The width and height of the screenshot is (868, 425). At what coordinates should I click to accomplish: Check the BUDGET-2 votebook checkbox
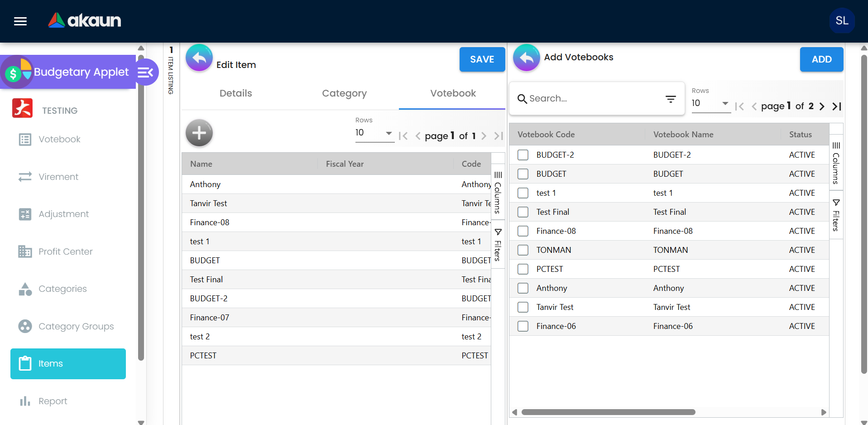click(523, 155)
